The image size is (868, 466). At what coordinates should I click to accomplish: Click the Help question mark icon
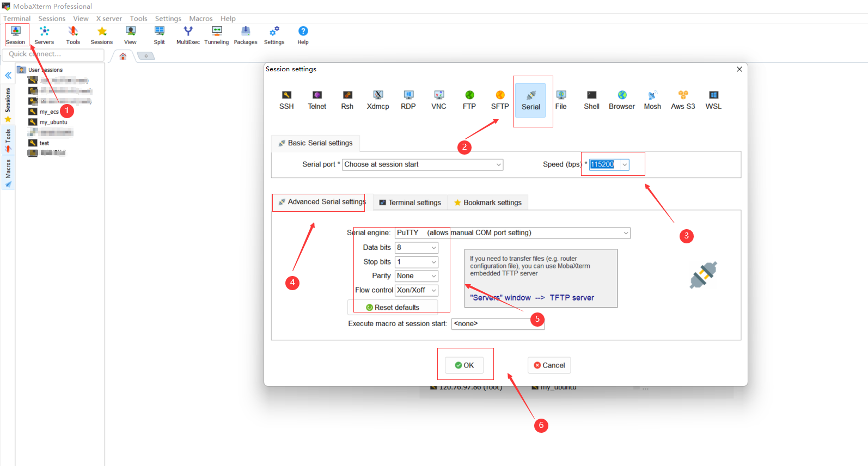[303, 35]
